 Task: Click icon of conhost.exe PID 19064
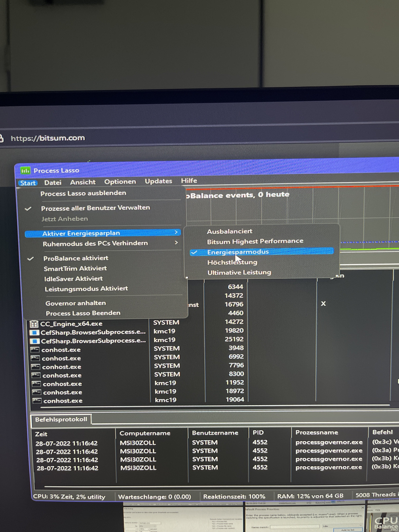37,401
